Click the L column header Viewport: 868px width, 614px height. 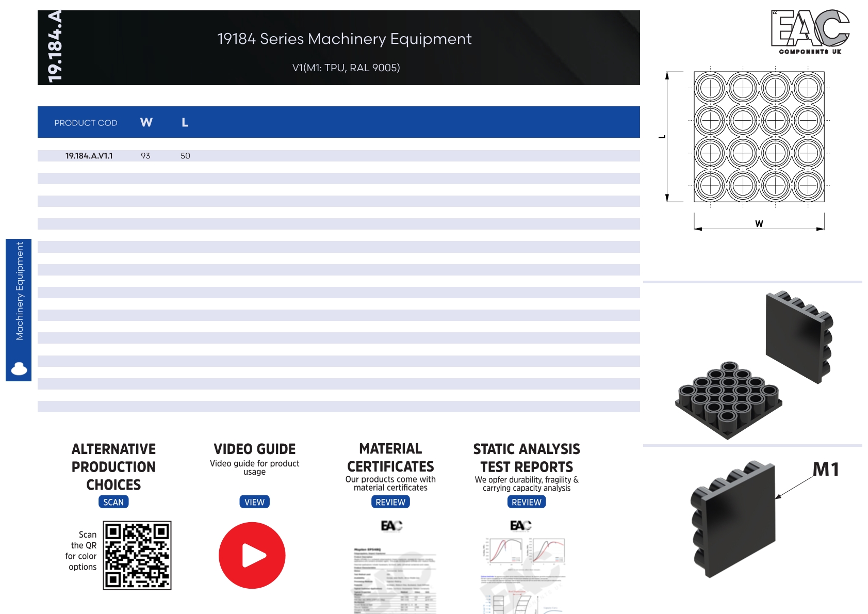[x=185, y=122]
